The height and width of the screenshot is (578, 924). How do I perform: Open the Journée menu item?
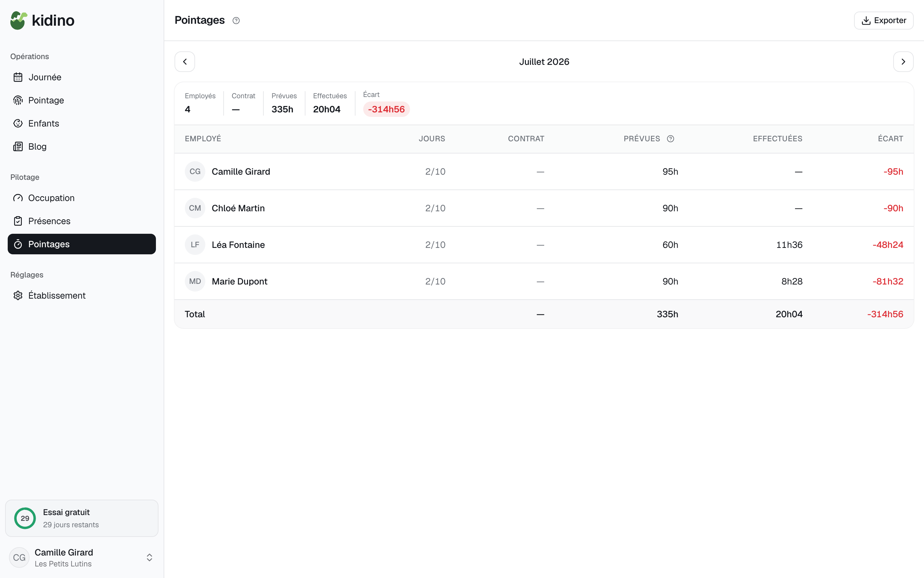(82, 77)
